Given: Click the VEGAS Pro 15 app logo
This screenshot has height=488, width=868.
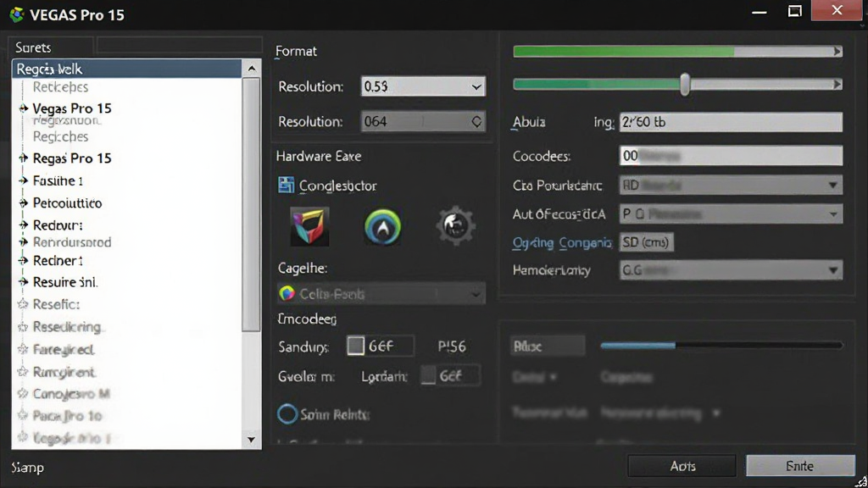Looking at the screenshot, I should (x=17, y=14).
